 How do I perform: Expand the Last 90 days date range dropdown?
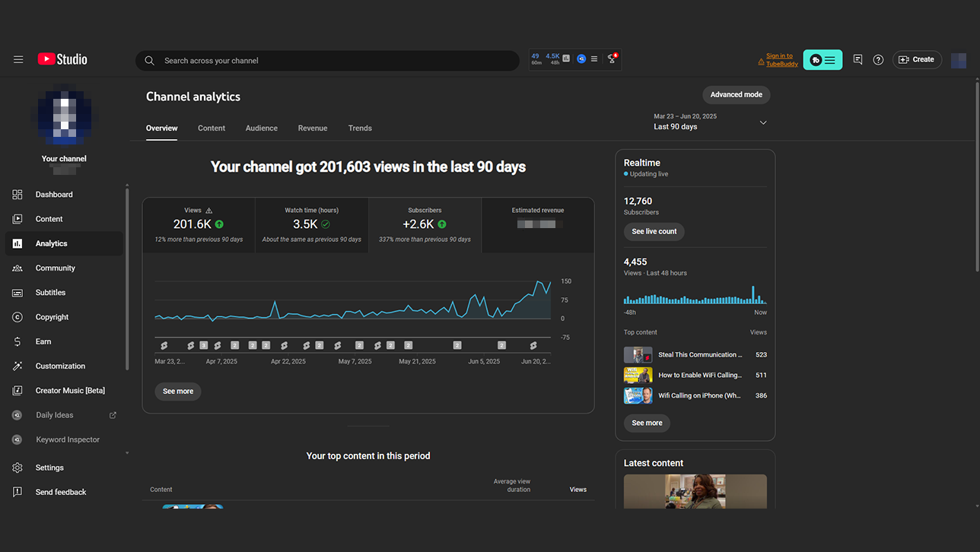711,122
